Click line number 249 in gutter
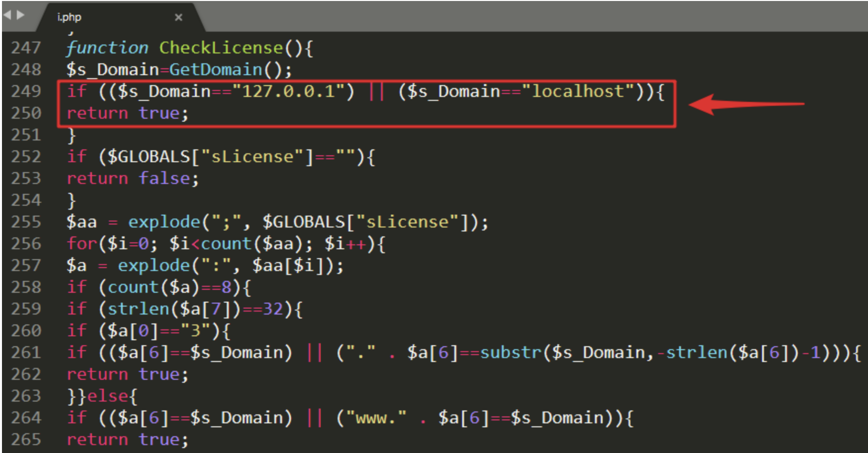The height and width of the screenshot is (453, 868). coord(26,91)
